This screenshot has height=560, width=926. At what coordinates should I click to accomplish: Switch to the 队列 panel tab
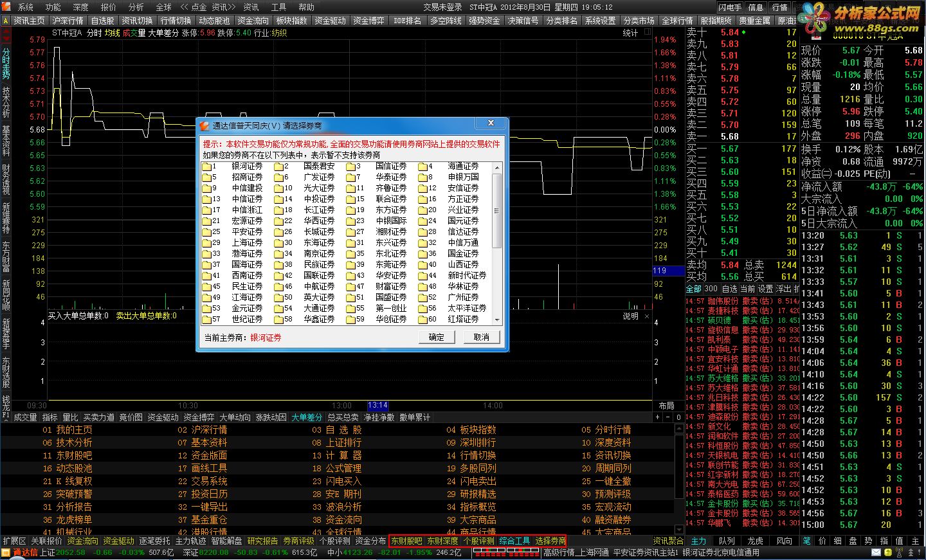(x=727, y=541)
